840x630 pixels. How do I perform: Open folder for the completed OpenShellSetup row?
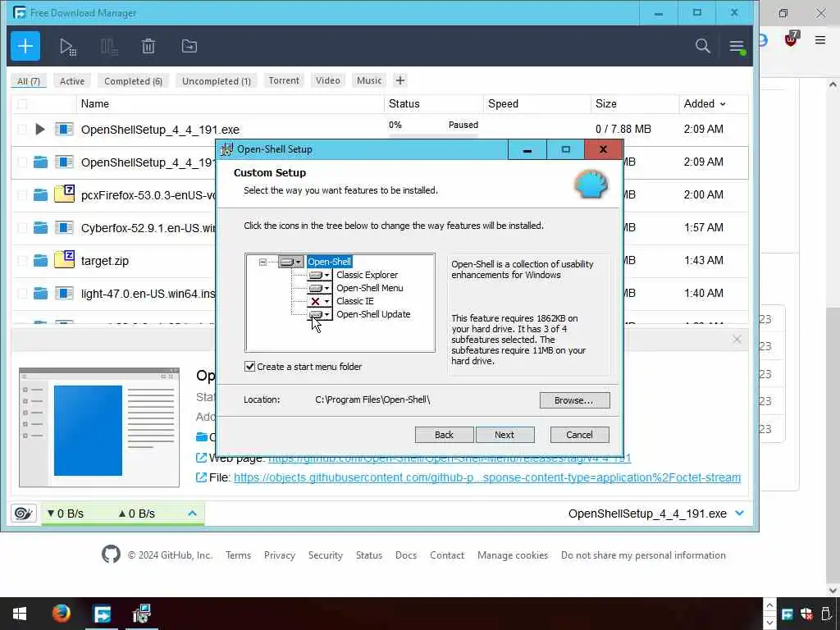point(40,162)
